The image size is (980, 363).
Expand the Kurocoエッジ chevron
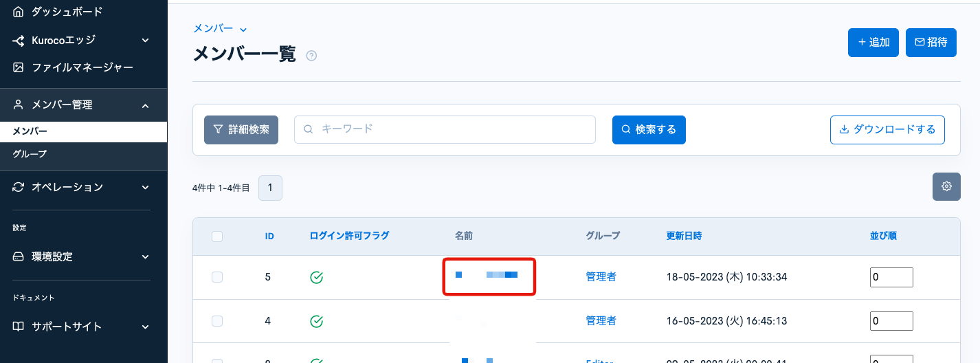[x=146, y=41]
